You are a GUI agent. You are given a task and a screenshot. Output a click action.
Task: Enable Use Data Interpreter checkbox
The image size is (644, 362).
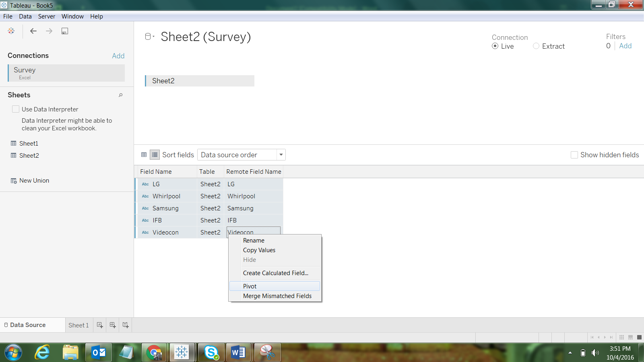click(16, 109)
